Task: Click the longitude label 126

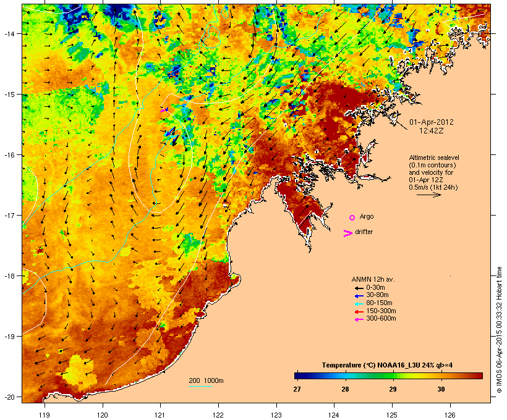Action: point(450,415)
